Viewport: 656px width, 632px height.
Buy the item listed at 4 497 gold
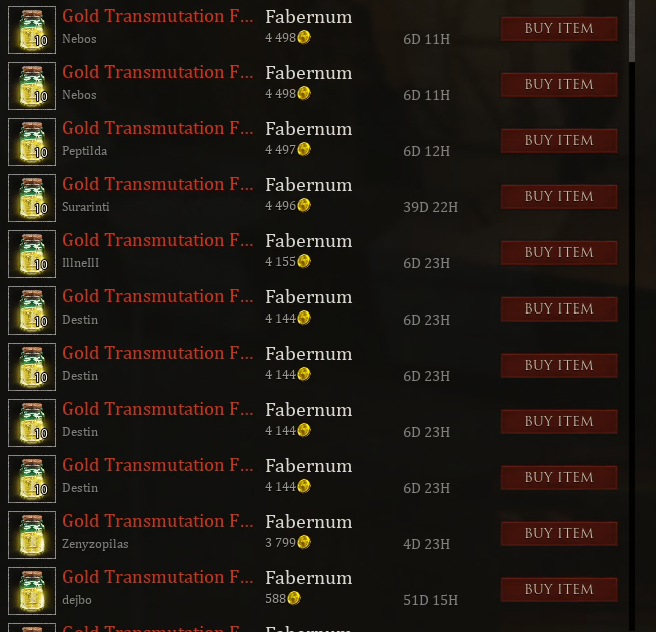[559, 141]
